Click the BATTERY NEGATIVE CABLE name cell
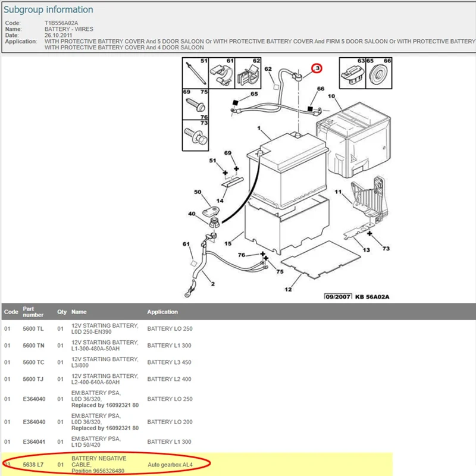Screen dimensions: 476x476 pos(99,465)
